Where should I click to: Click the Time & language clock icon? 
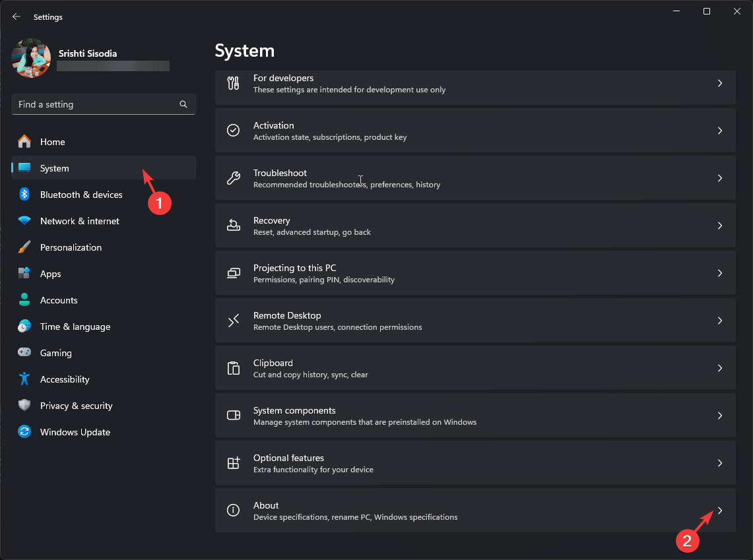24,327
